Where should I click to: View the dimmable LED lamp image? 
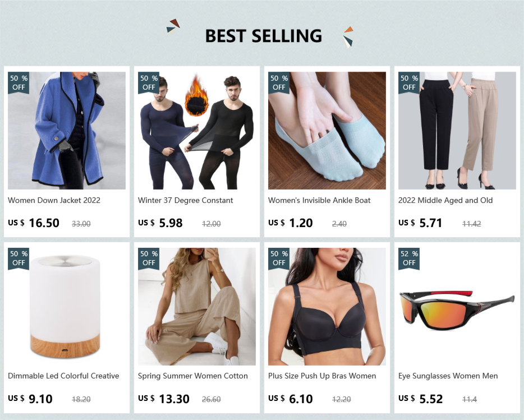(x=67, y=306)
